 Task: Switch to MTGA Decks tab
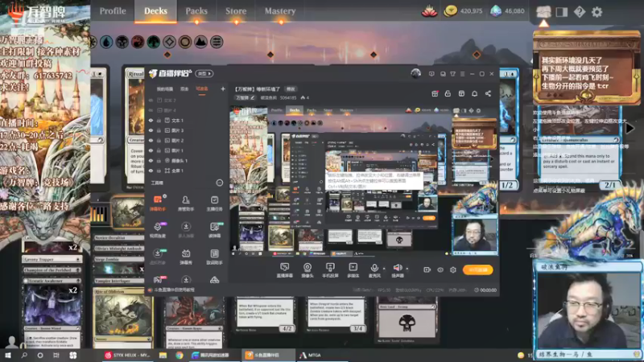click(155, 11)
